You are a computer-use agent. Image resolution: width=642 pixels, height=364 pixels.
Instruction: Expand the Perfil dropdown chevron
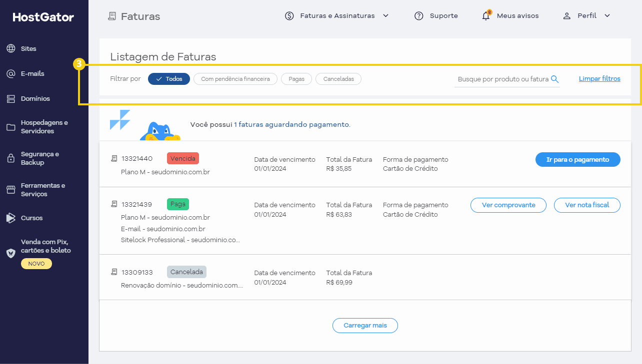(x=607, y=16)
